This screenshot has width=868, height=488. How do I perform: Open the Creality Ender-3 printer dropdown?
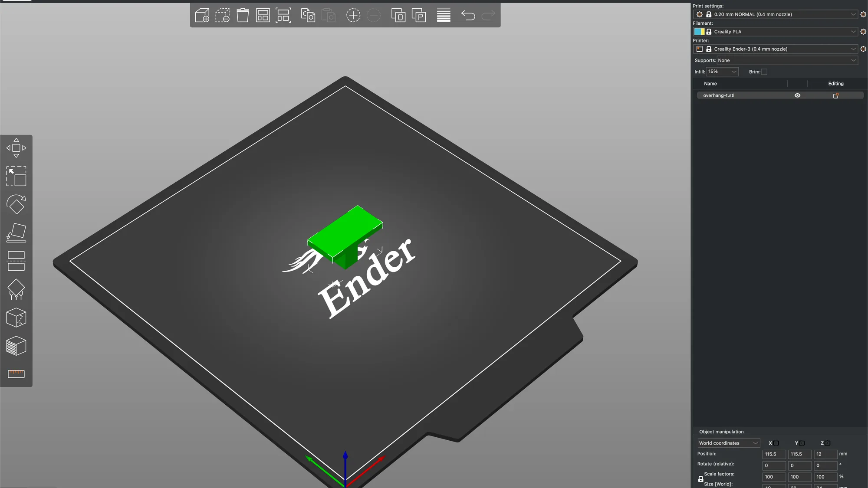point(776,49)
